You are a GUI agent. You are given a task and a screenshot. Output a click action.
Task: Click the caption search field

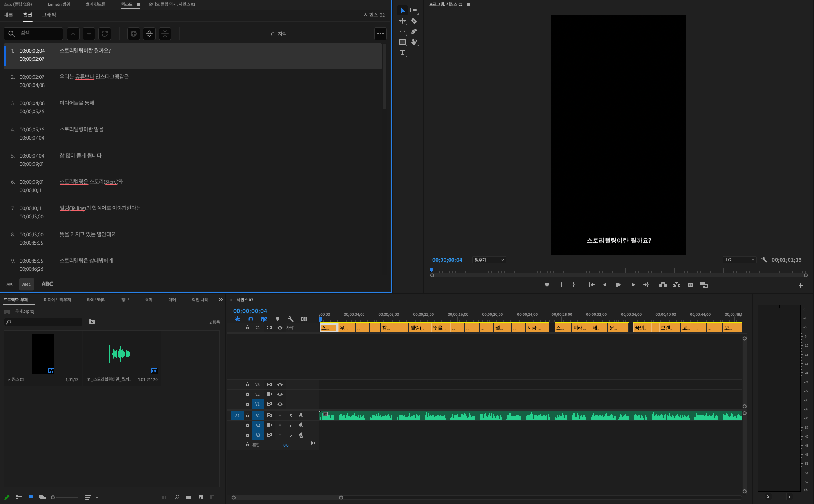click(34, 34)
